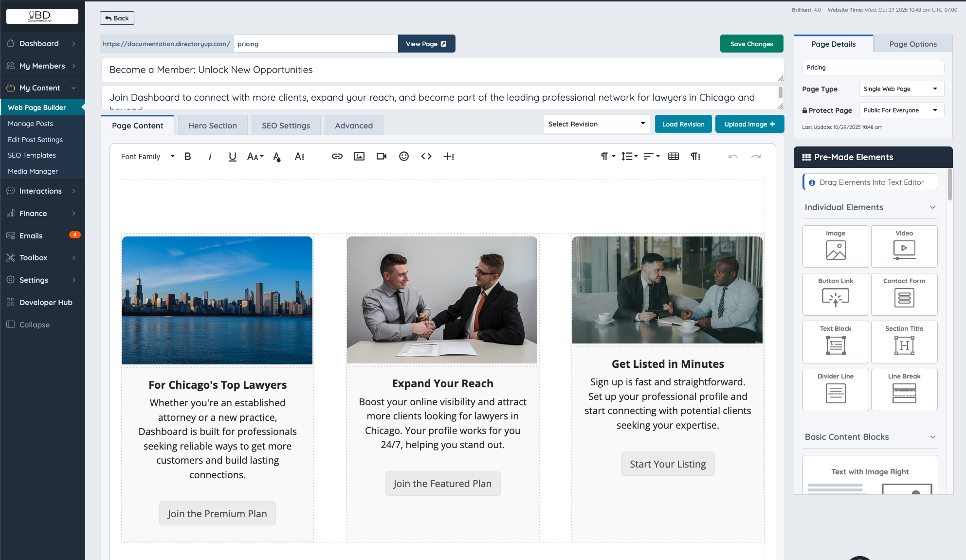Click the insert table icon
The image size is (966, 560).
coord(673,156)
